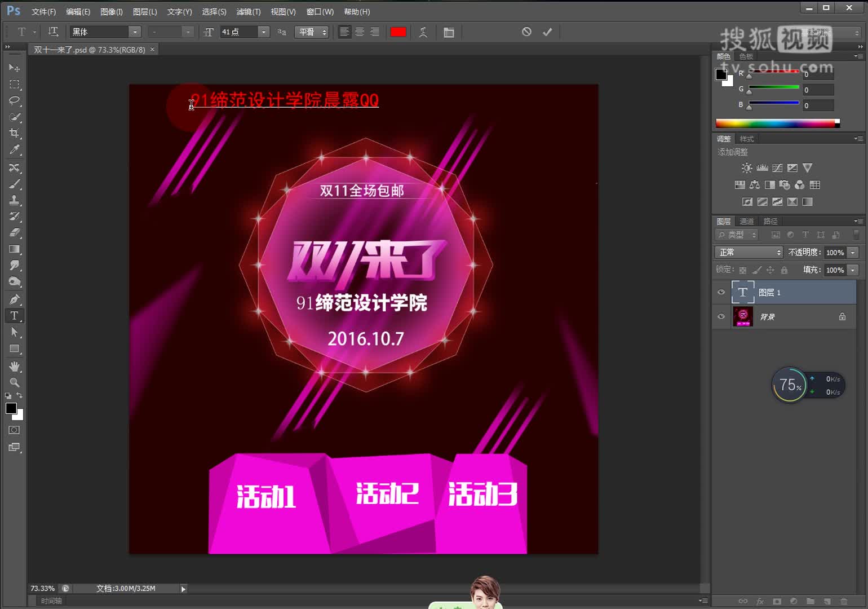Image resolution: width=868 pixels, height=609 pixels.
Task: Open the font size dropdown
Action: point(263,32)
